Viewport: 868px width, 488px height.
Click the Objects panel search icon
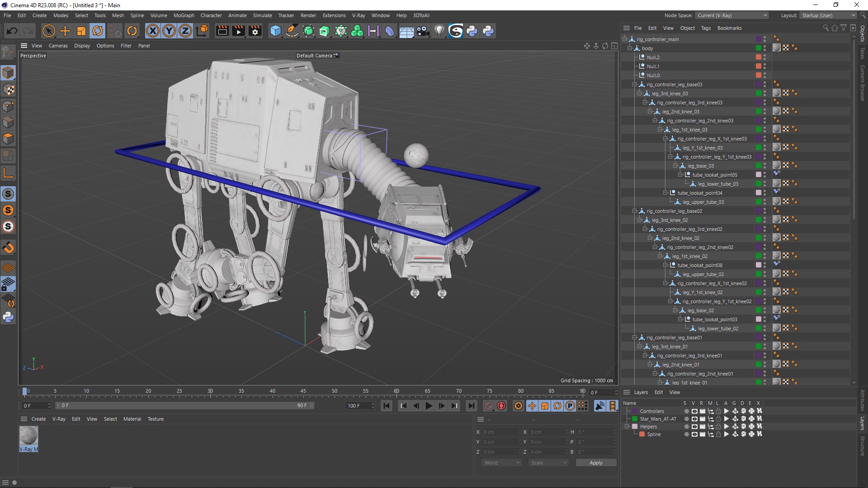click(826, 28)
